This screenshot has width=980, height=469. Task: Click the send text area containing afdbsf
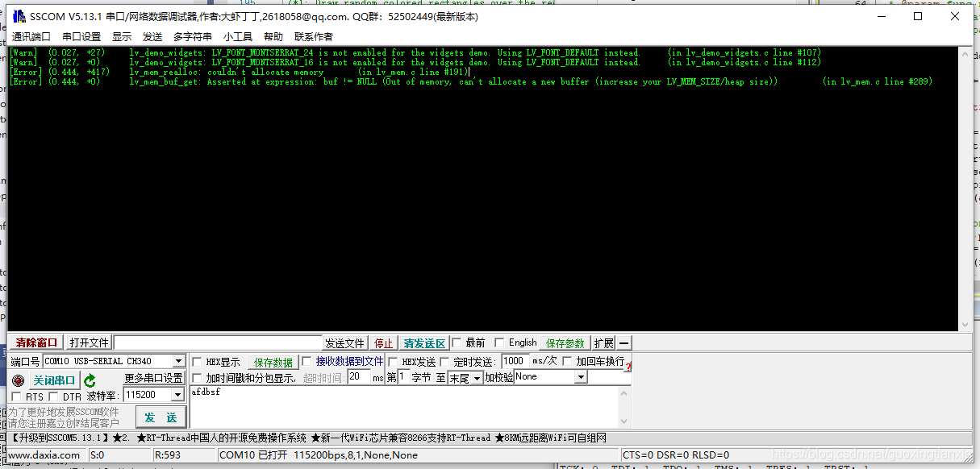click(x=403, y=407)
